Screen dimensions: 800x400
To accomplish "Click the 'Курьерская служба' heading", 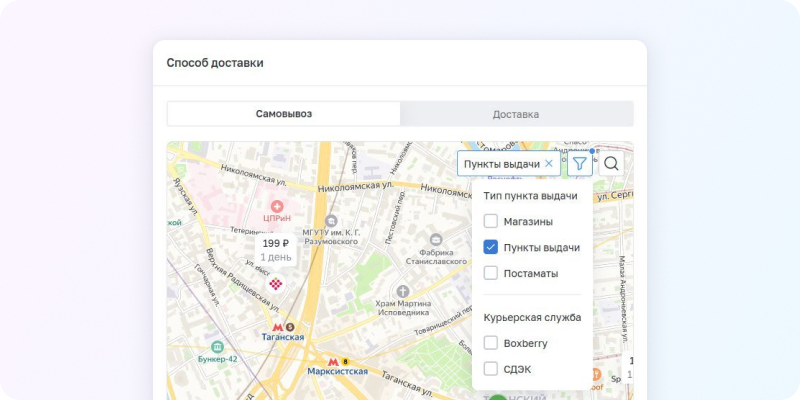I will coord(532,317).
